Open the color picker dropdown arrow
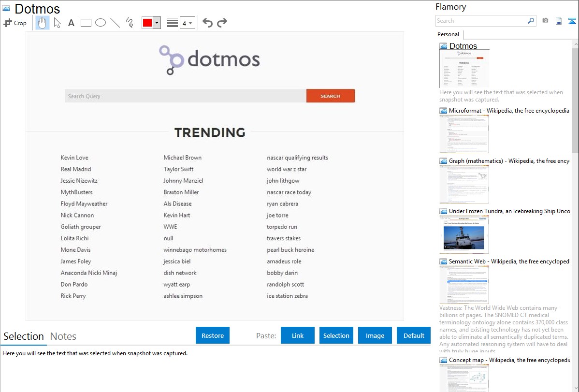The width and height of the screenshot is (579, 392). coord(157,23)
